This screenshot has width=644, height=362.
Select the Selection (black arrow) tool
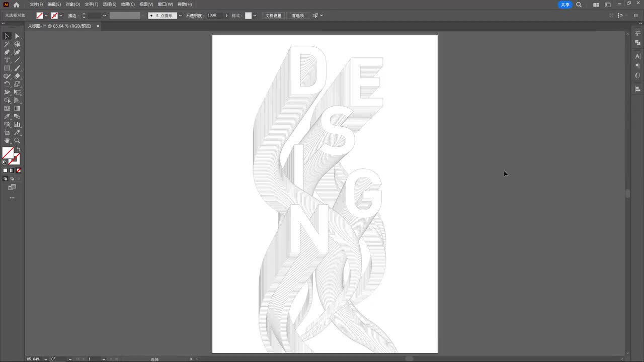tap(7, 36)
